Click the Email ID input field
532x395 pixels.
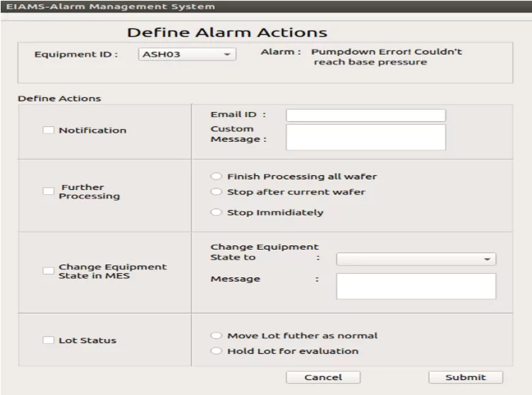pyautogui.click(x=366, y=116)
